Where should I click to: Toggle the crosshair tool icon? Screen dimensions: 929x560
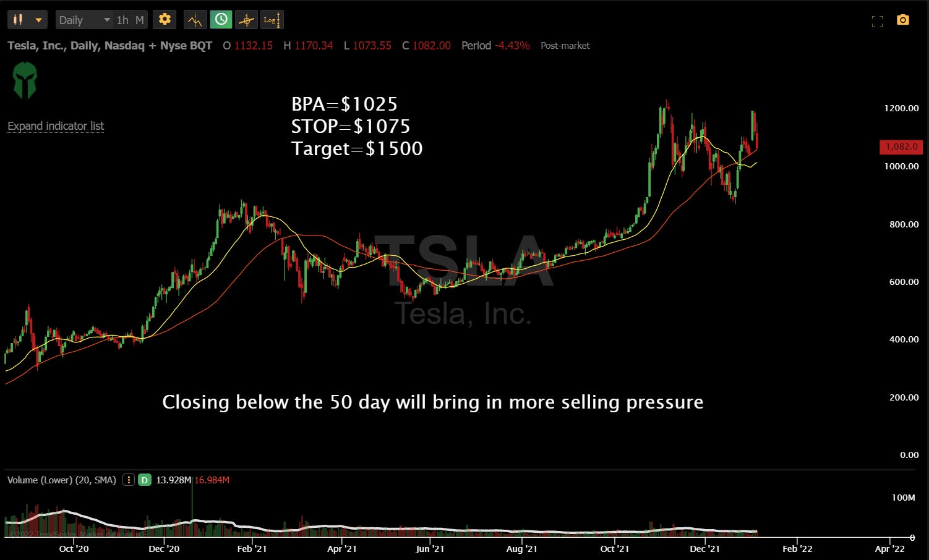[x=246, y=20]
